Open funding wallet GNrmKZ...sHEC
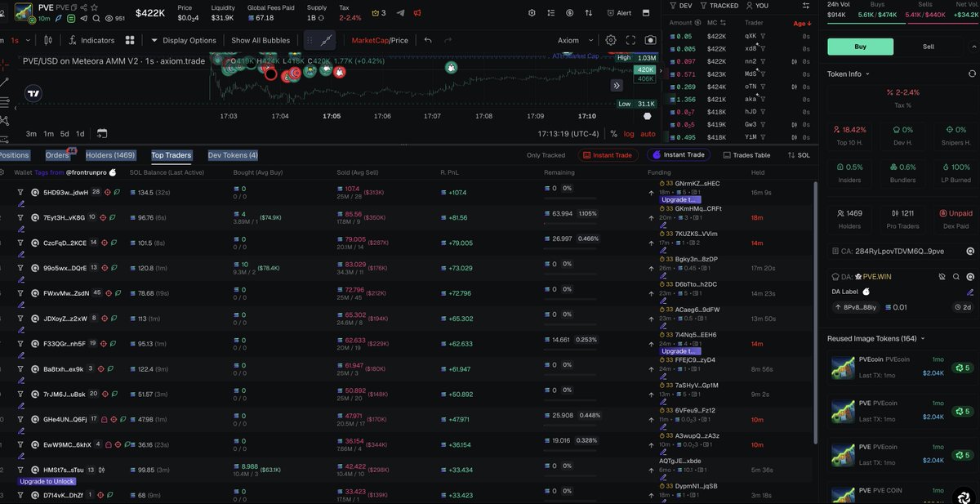The height and width of the screenshot is (504, 980). (x=697, y=184)
